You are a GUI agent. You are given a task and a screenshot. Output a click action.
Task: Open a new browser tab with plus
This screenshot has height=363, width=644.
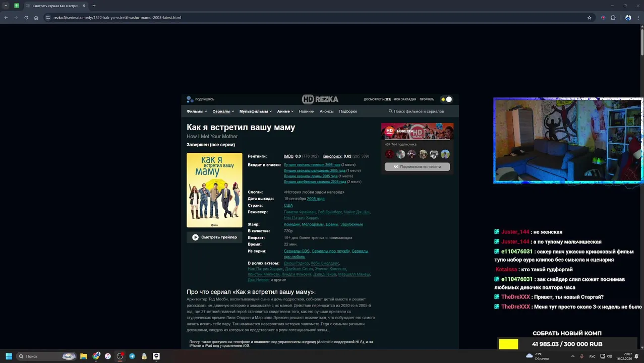pyautogui.click(x=94, y=6)
